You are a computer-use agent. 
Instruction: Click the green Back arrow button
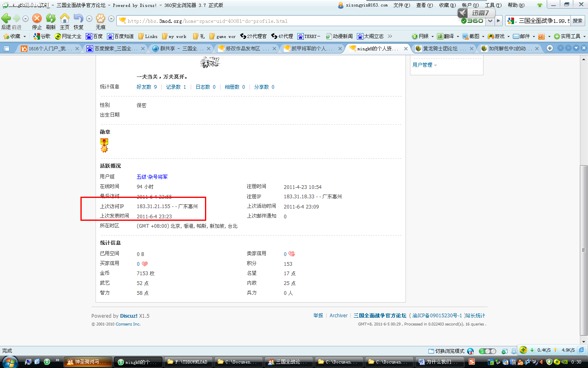(6, 18)
